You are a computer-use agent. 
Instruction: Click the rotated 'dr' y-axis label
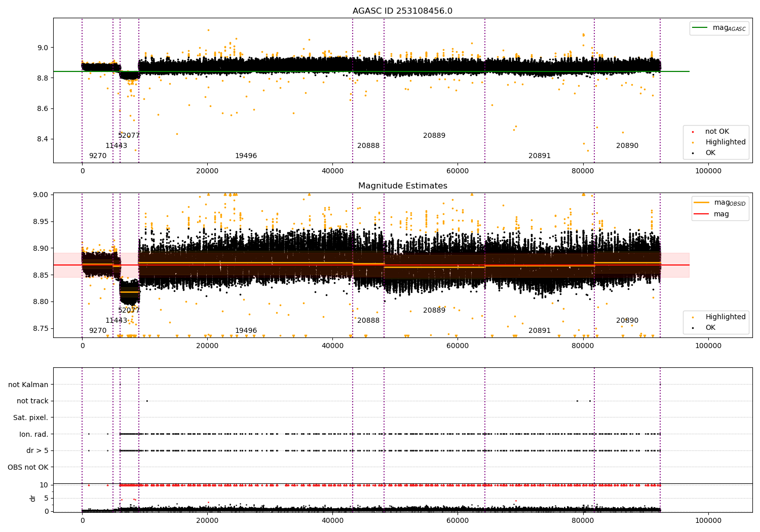pyautogui.click(x=33, y=498)
